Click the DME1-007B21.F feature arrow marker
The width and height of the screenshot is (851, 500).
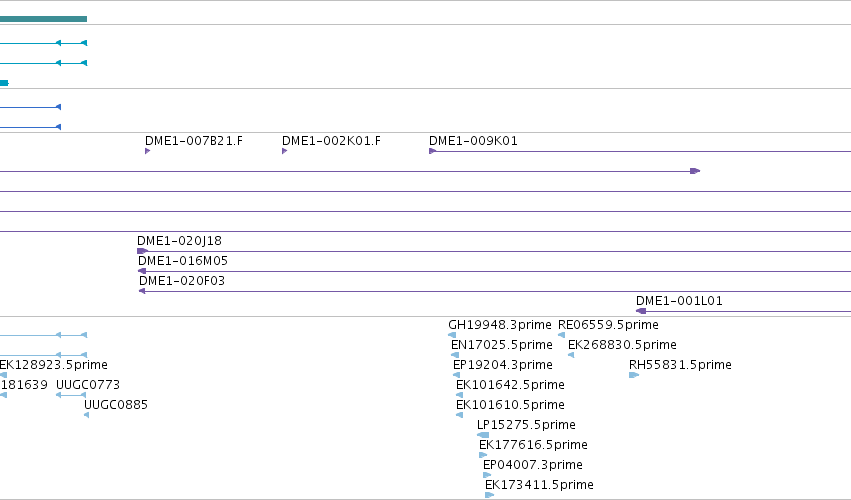click(147, 151)
